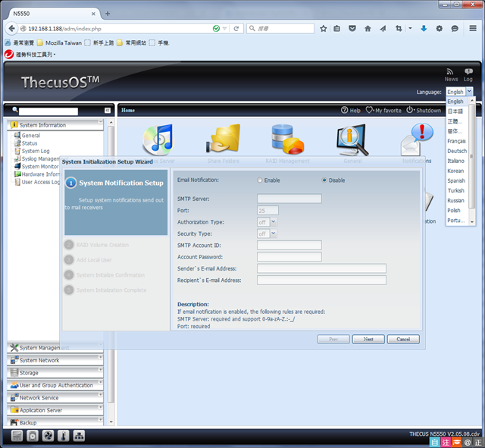The image size is (485, 448).
Task: Open the Authorization Type dropdown
Action: click(x=273, y=222)
